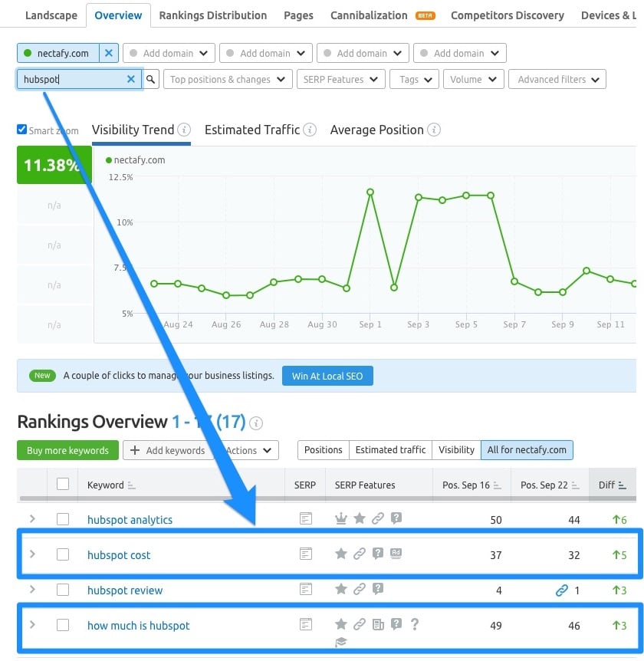
Task: Click the site links icon for hubspot analytics
Action: 378,518
